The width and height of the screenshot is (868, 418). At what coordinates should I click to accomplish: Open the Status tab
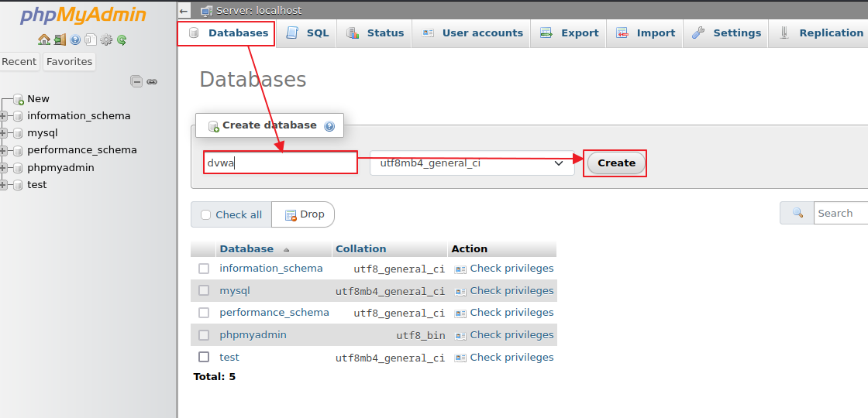(375, 33)
